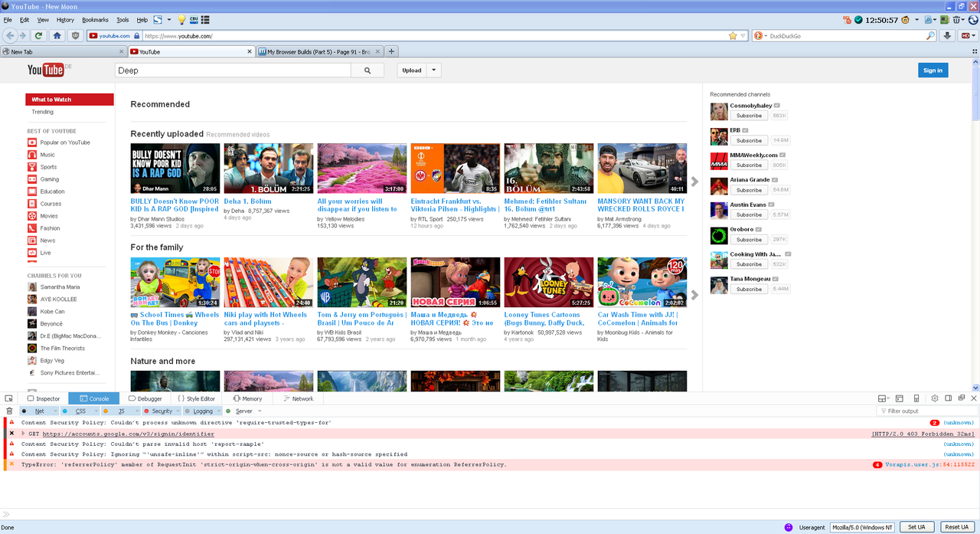
Task: Open the Trending link in sidebar
Action: tap(42, 112)
